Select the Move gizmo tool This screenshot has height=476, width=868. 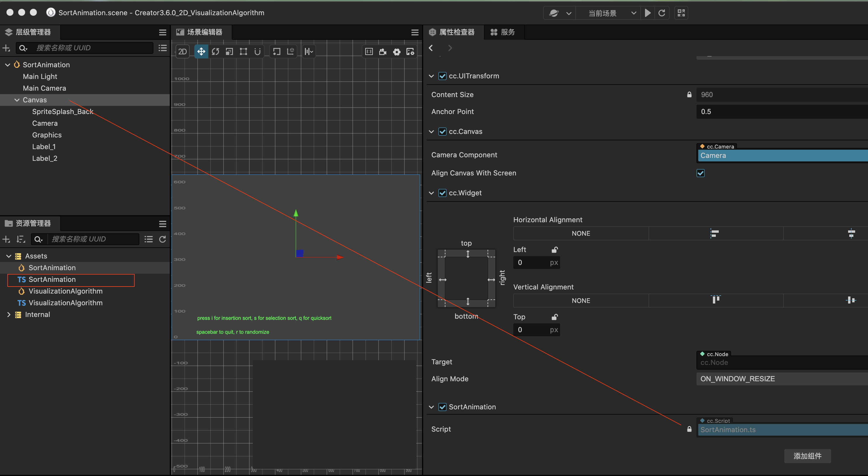click(x=201, y=51)
